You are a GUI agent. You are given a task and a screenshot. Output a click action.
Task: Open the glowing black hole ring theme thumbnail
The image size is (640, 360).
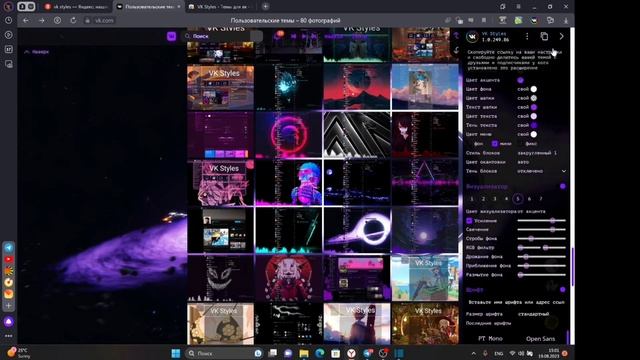(x=357, y=230)
